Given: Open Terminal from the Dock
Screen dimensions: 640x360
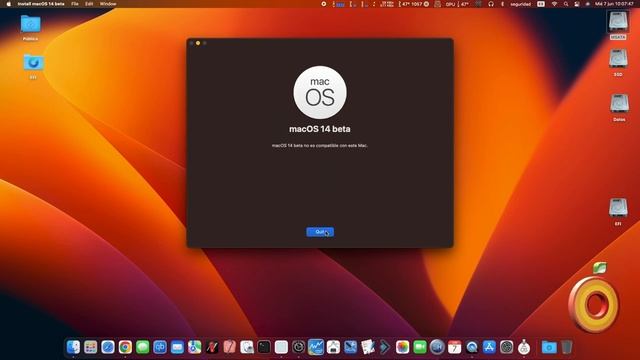Looking at the screenshot, I should pos(264,347).
